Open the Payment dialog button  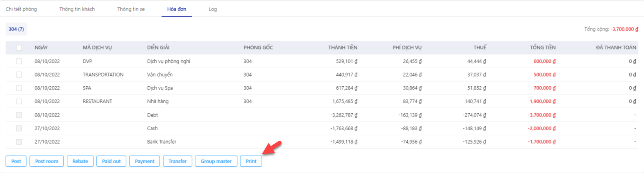tap(145, 161)
